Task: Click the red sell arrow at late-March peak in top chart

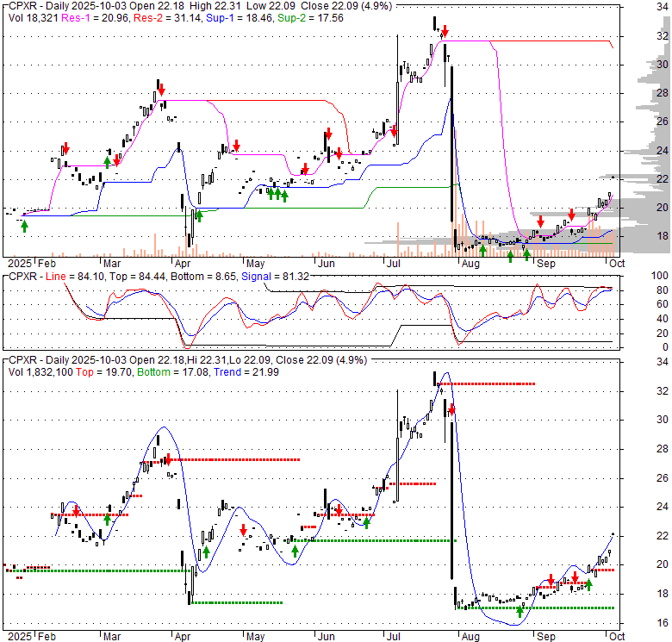Action: [x=159, y=87]
